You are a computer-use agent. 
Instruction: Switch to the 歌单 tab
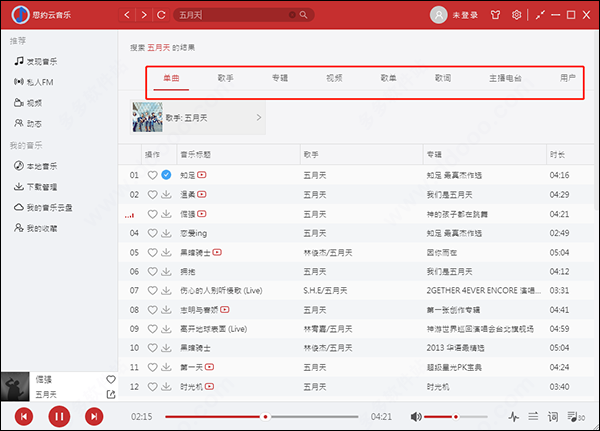(x=388, y=78)
